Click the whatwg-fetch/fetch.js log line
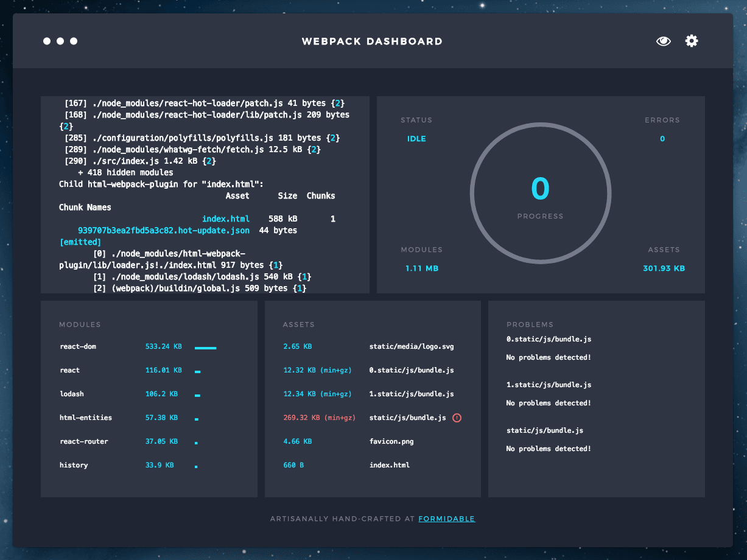This screenshot has width=747, height=560. tap(192, 150)
